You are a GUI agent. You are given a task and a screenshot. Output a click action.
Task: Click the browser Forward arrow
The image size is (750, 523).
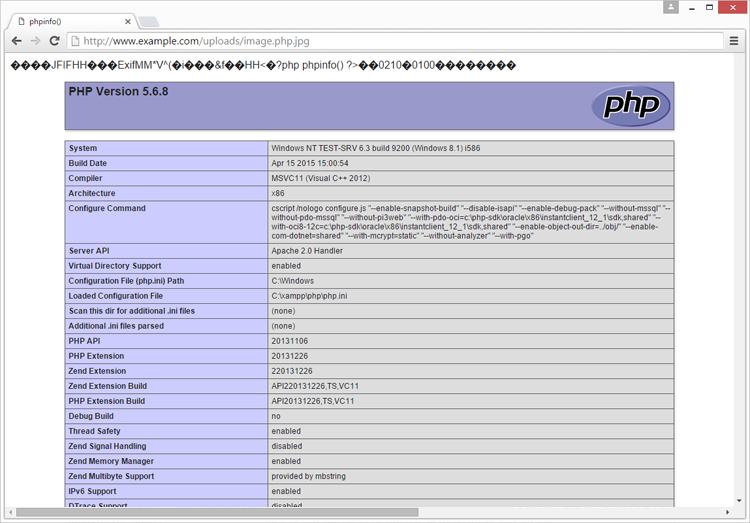tap(35, 41)
